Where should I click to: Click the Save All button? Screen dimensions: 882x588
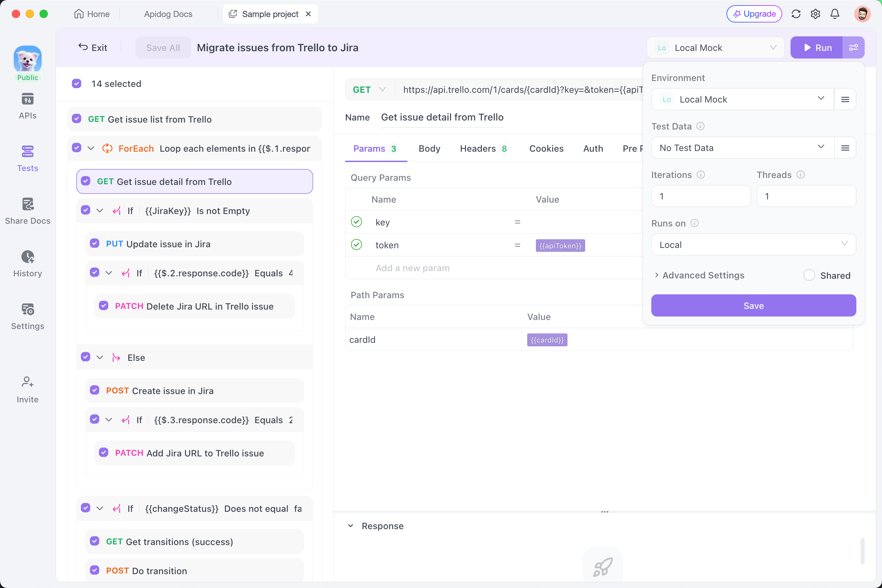(x=163, y=48)
